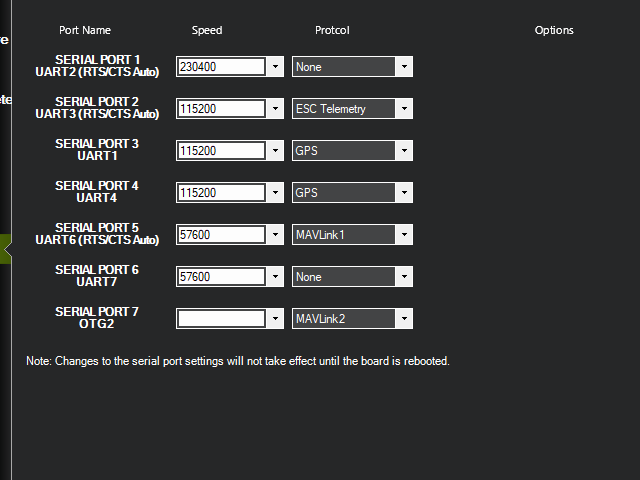Expand Serial Port 2 speed combo box arrow
Viewport: 640px width, 480px height.
276,109
